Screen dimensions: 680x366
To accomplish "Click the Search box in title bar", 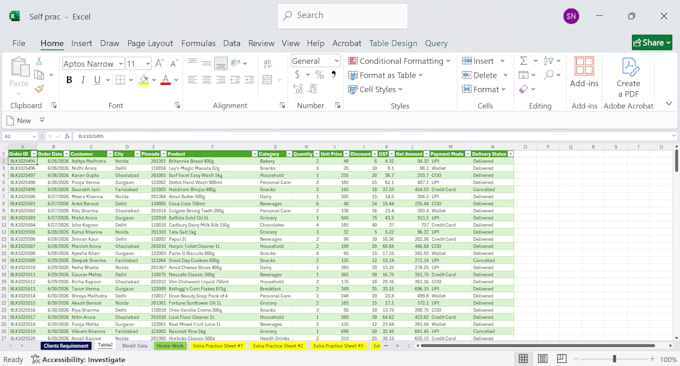I will 343,16.
